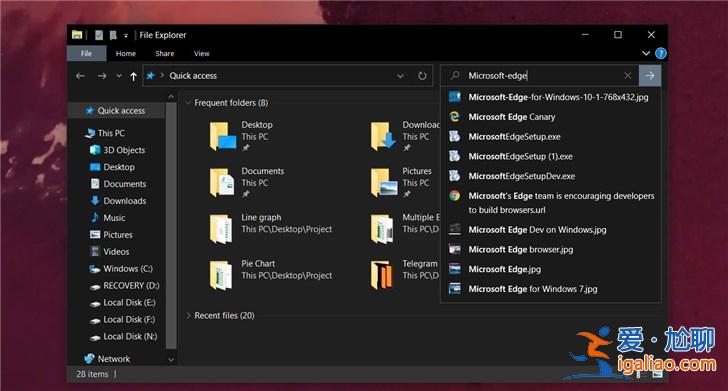This screenshot has height=391, width=728.
Task: Open the View ribbon tab
Action: (202, 53)
